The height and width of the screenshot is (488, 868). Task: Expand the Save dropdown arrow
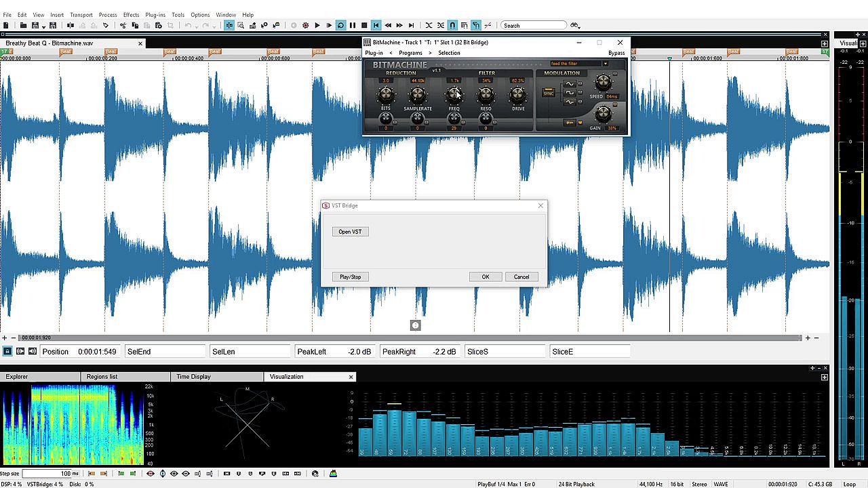(43, 26)
